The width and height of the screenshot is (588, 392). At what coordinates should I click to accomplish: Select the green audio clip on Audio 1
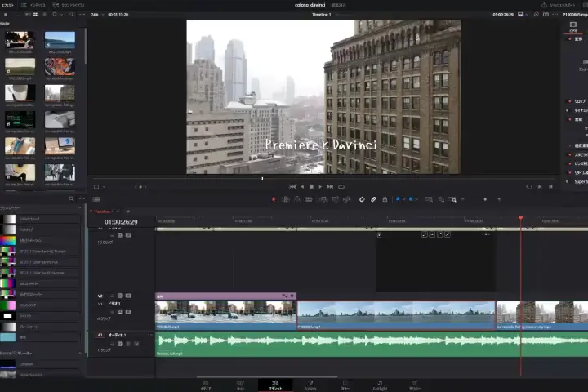[372, 344]
